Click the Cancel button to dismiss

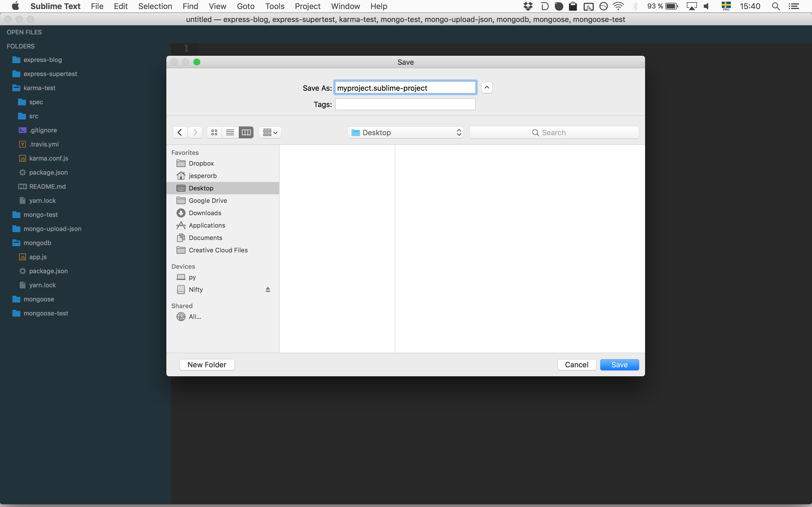click(x=576, y=364)
